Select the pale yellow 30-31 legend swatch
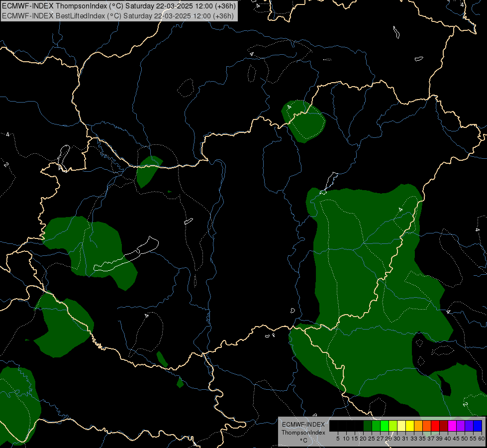The height and width of the screenshot is (448, 487). 401,426
